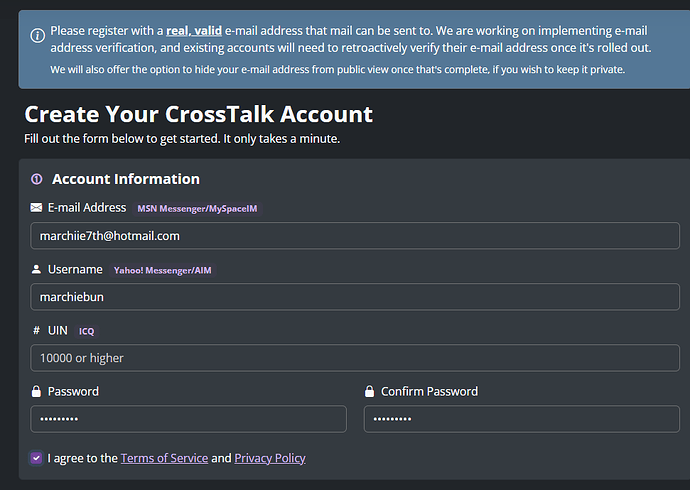Click the envelope icon beside E-mail Address
690x490 pixels.
36,208
